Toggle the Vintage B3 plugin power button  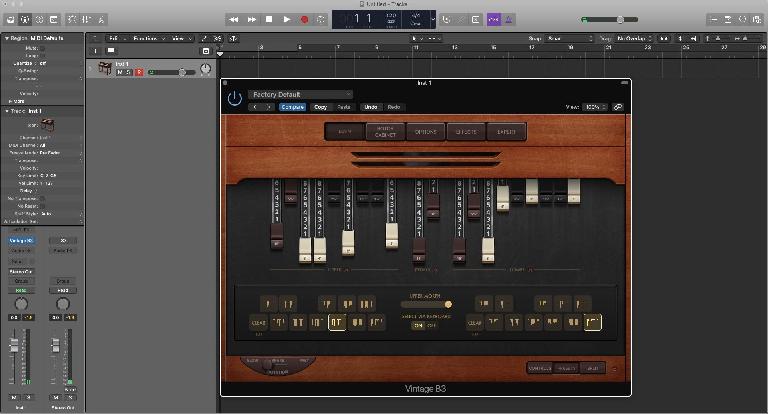tap(235, 98)
